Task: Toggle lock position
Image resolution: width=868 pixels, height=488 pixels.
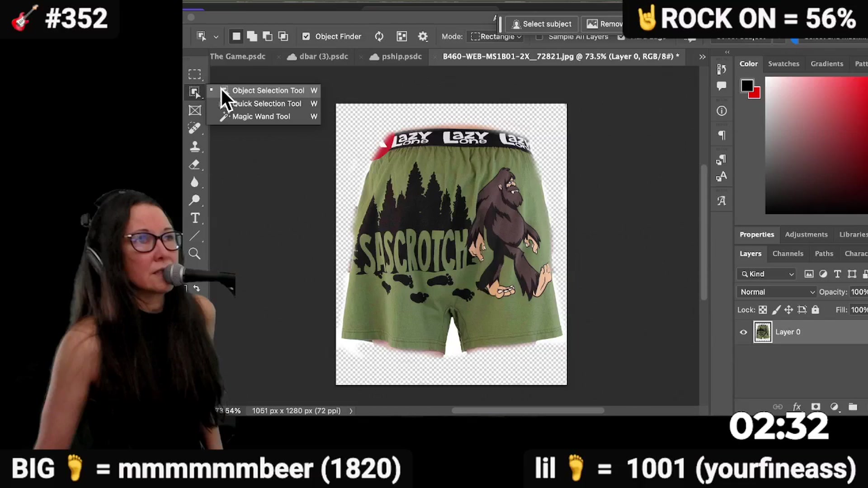Action: pos(788,310)
